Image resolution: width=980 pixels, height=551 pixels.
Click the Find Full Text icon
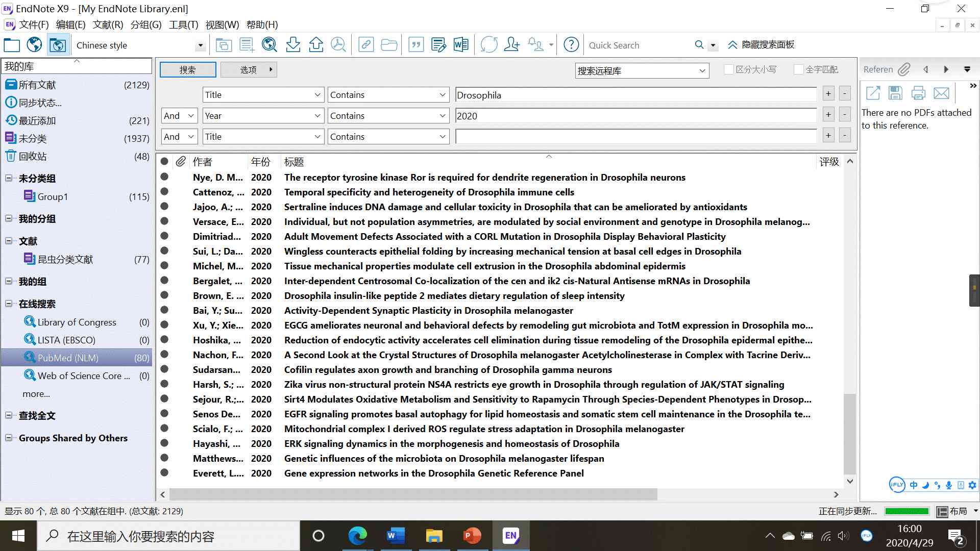[x=339, y=45]
